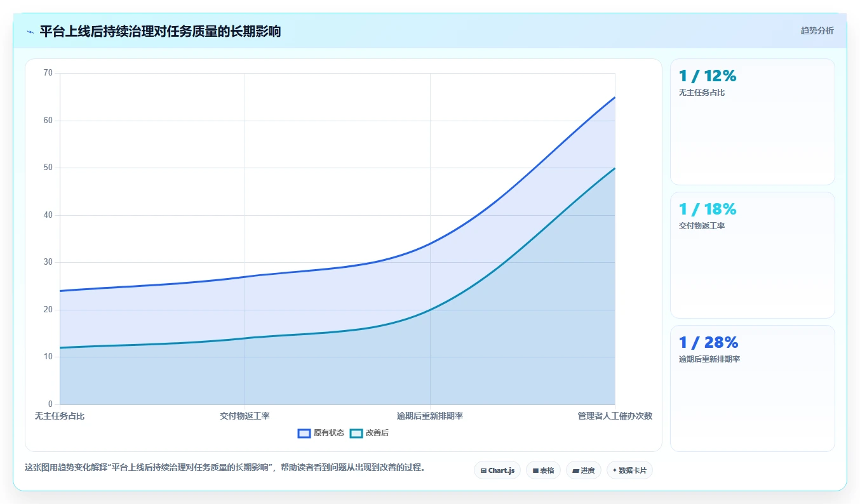Toggle the 原有状态 legend swatch
Screen dimensions: 860x504
304,433
